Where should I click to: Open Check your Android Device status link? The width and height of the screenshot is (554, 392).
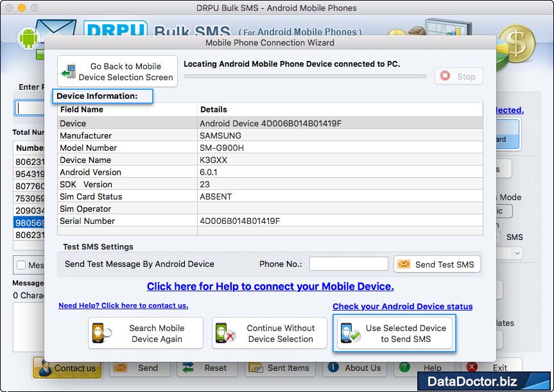click(x=403, y=306)
